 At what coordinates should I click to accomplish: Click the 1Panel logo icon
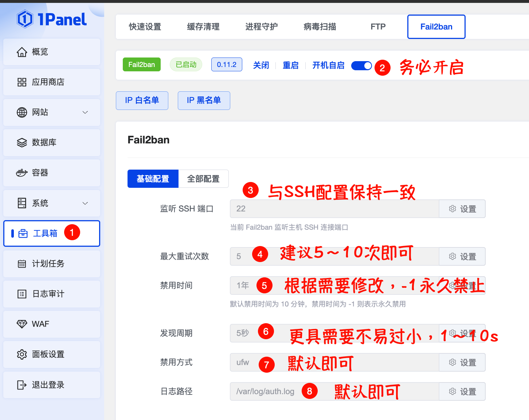click(x=25, y=19)
